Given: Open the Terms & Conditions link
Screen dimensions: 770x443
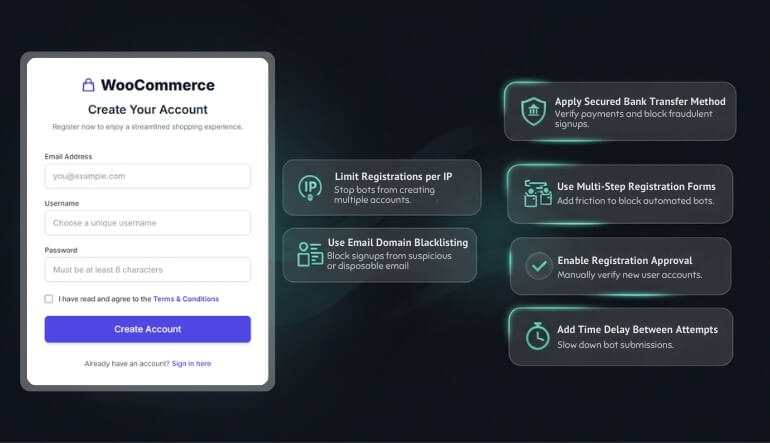Looking at the screenshot, I should (x=186, y=299).
